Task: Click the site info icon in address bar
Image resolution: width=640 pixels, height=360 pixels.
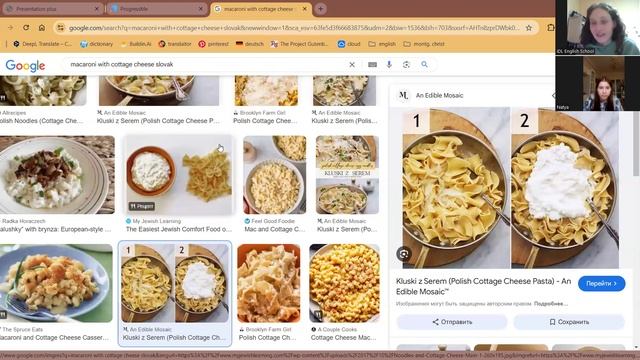Action: [x=61, y=28]
